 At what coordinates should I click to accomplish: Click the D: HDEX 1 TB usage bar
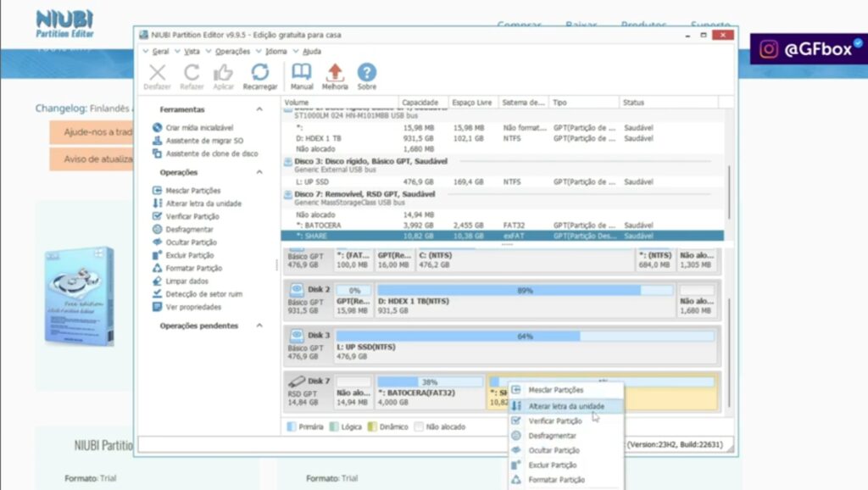(x=525, y=290)
